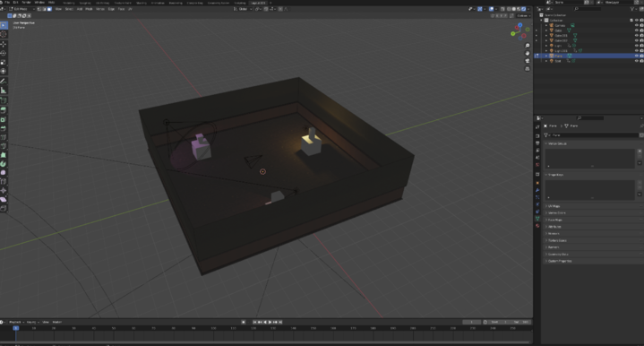
Task: Expand the Camera item in outliner
Action: tap(546, 25)
